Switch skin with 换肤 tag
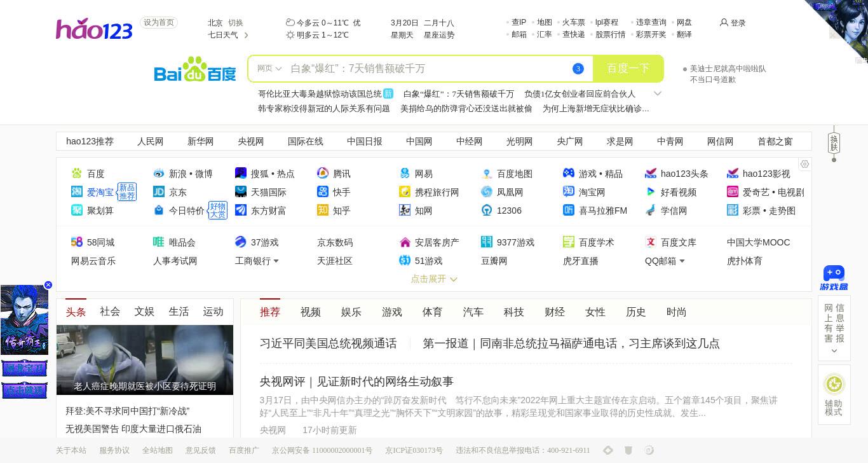This screenshot has height=463, width=868. coord(834,143)
